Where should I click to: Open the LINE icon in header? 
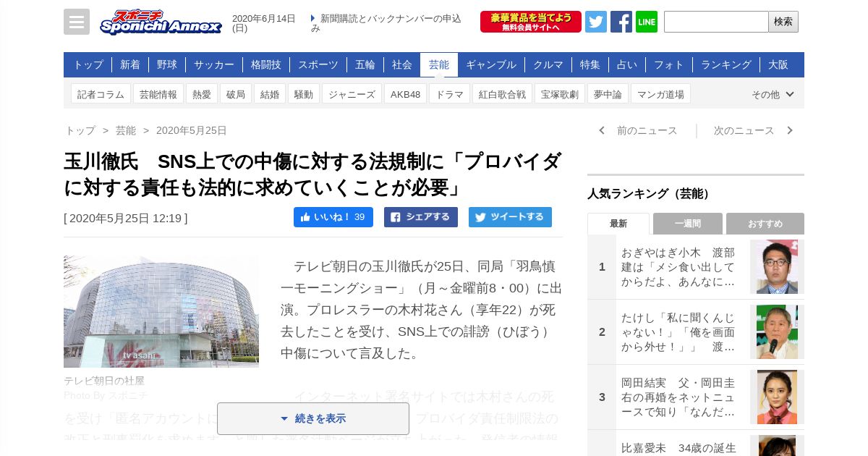[647, 22]
